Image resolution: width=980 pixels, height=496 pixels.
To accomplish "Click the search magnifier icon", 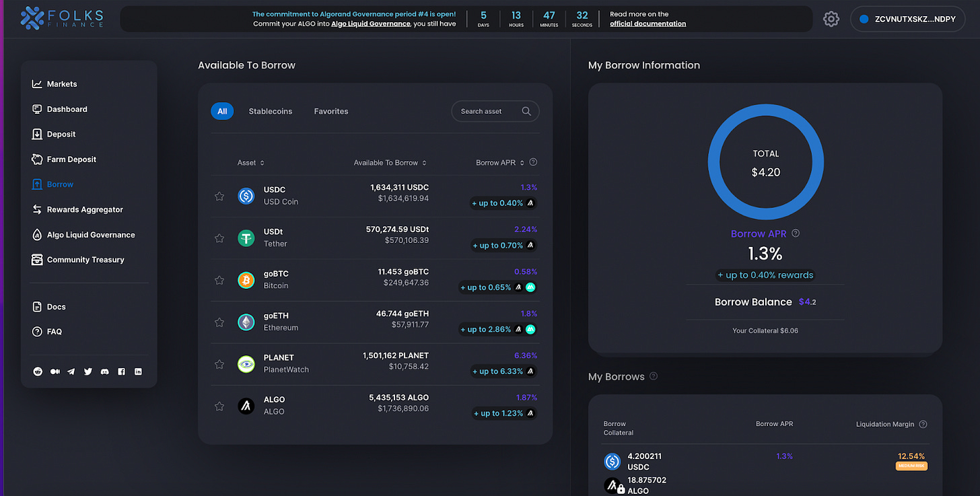I will point(526,111).
